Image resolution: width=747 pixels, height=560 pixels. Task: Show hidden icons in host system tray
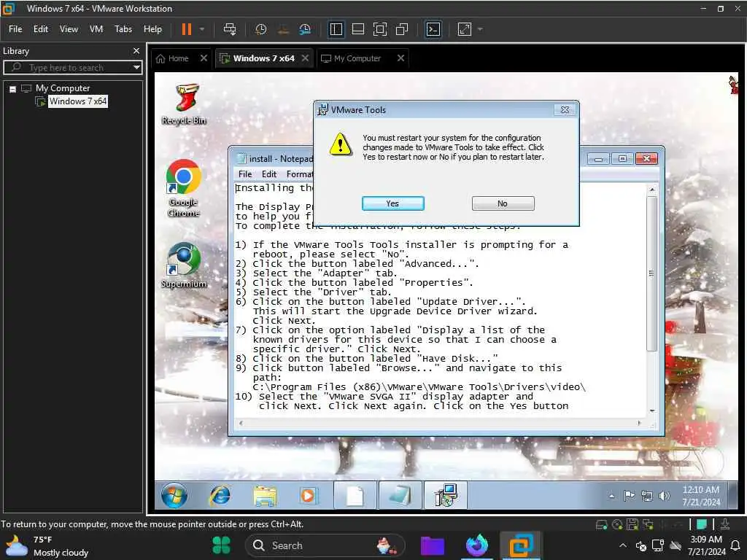pyautogui.click(x=623, y=545)
